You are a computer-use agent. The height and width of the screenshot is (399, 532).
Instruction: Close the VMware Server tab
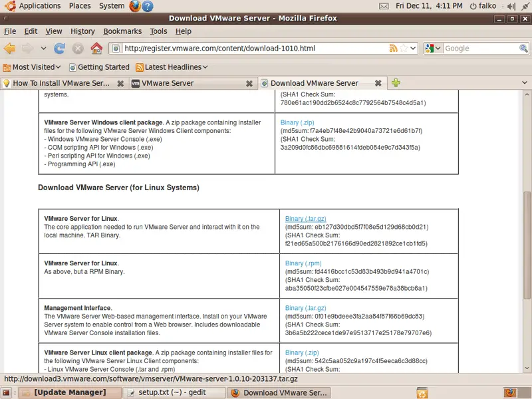249,84
